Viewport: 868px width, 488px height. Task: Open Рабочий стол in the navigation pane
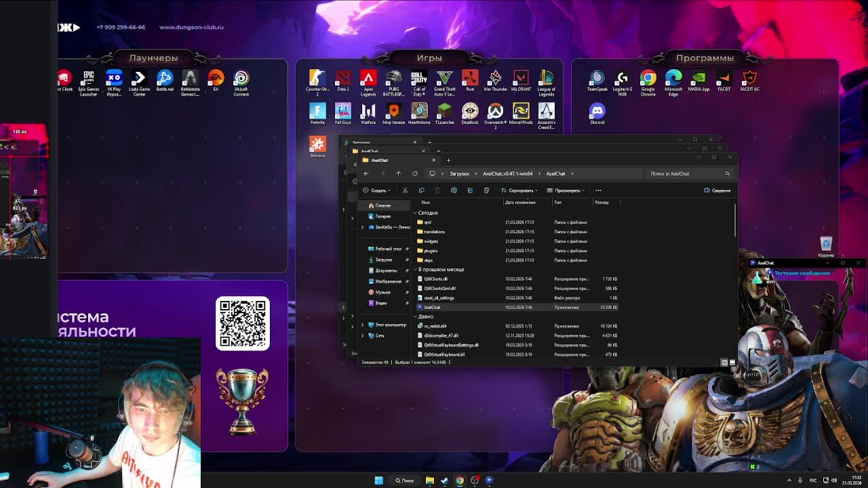coord(388,249)
